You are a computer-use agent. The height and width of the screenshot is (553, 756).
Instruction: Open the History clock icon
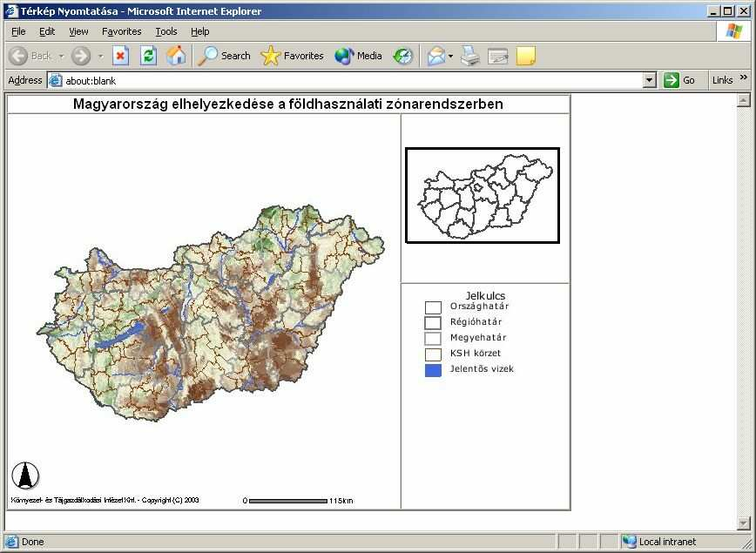click(x=402, y=56)
